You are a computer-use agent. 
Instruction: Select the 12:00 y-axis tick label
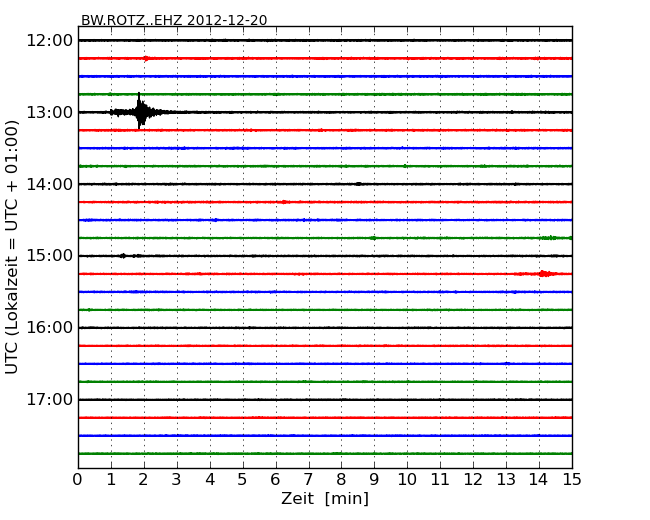(49, 41)
